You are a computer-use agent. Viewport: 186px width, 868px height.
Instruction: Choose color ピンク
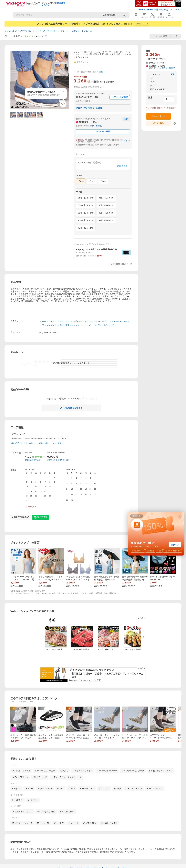pyautogui.click(x=92, y=181)
